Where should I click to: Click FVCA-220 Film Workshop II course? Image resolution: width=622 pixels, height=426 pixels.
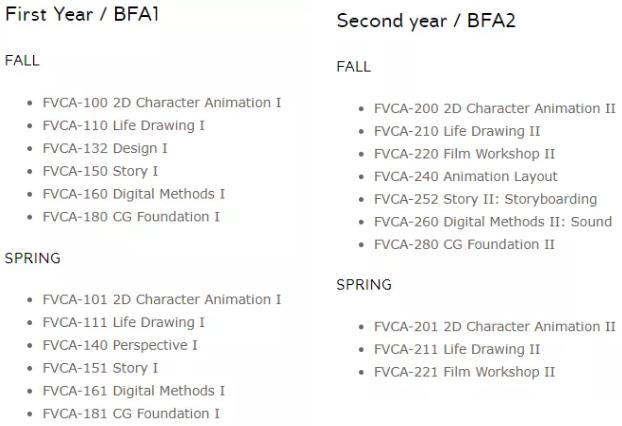465,154
